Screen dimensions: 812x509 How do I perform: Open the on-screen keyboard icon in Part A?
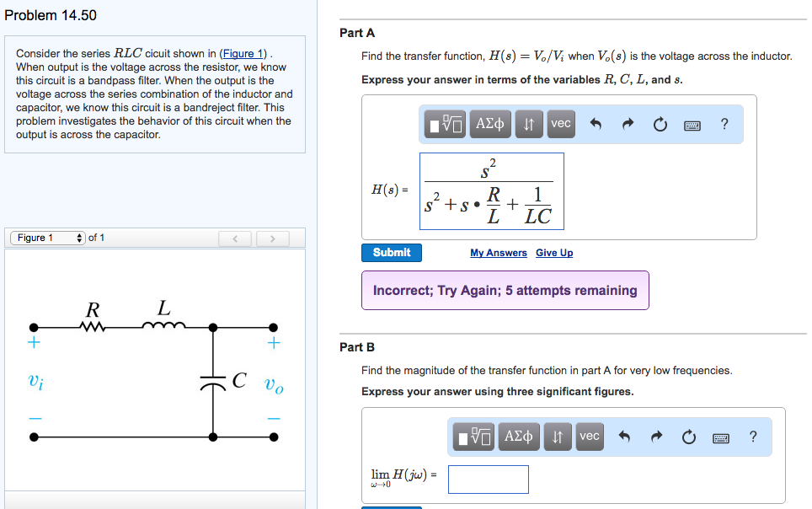[x=692, y=124]
